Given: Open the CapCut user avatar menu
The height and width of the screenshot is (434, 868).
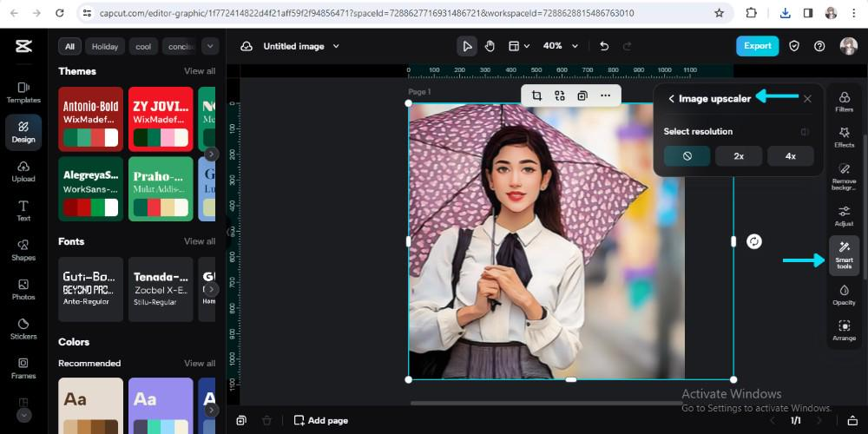Looking at the screenshot, I should pos(848,46).
